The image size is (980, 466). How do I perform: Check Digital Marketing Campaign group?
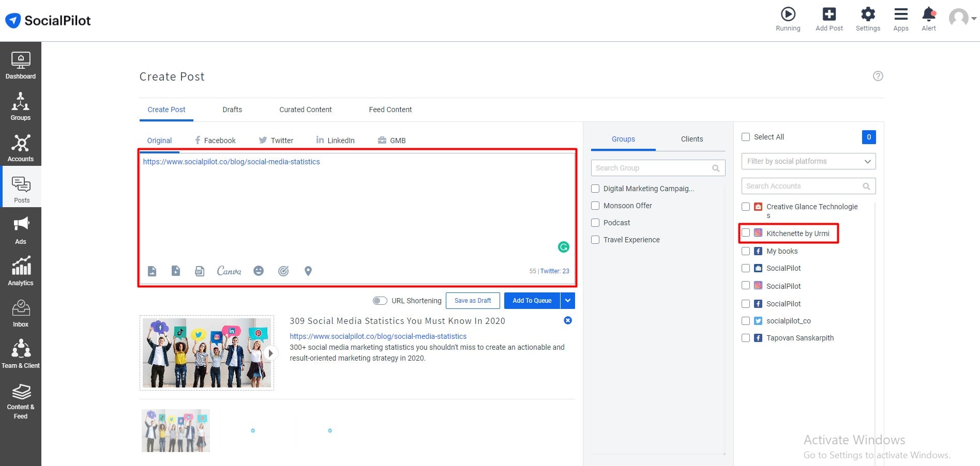[595, 189]
